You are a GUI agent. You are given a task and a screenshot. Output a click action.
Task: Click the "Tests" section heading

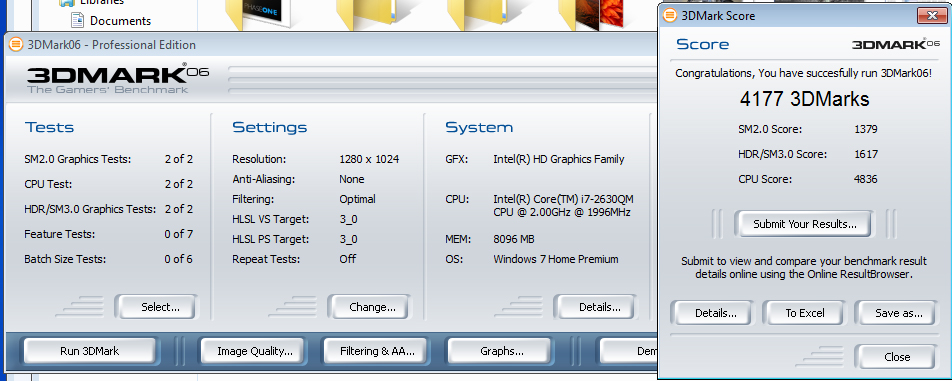pos(49,127)
